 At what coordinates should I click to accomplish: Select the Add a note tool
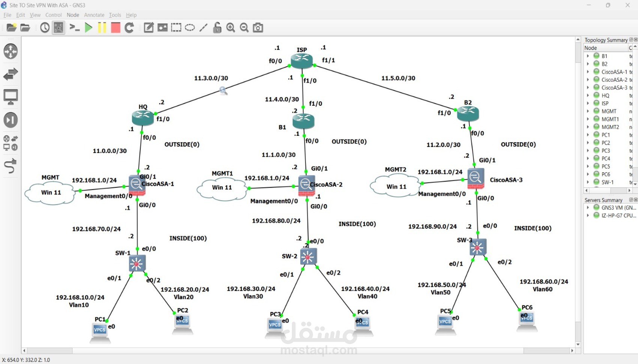pos(149,28)
